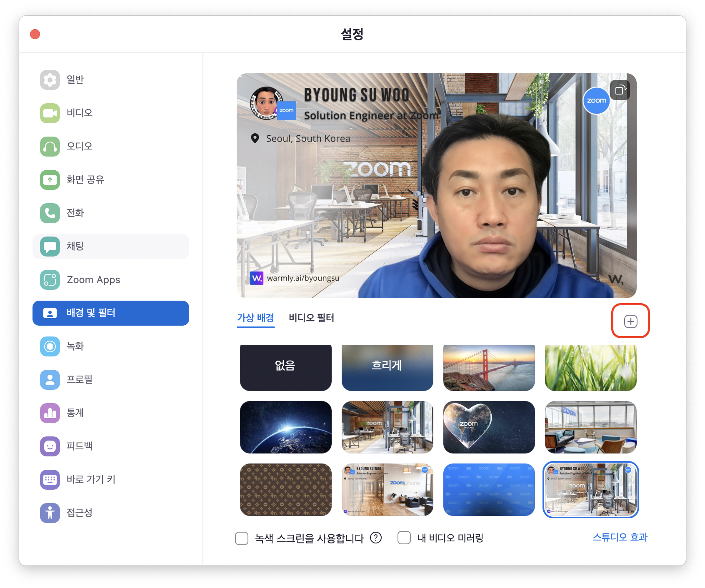
Task: Choose the Zoom lounge with windows background
Action: click(x=591, y=427)
